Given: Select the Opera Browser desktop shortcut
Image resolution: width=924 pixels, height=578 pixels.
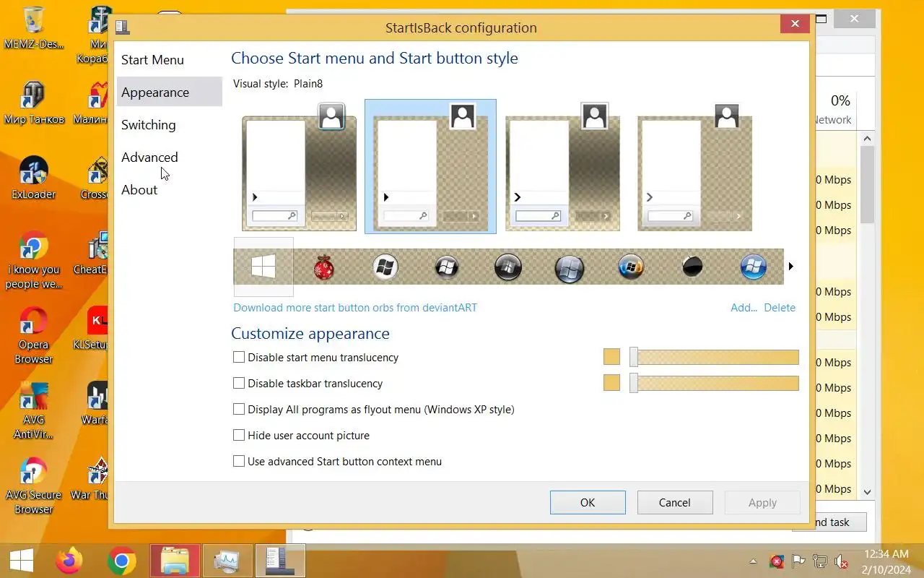Looking at the screenshot, I should (33, 336).
